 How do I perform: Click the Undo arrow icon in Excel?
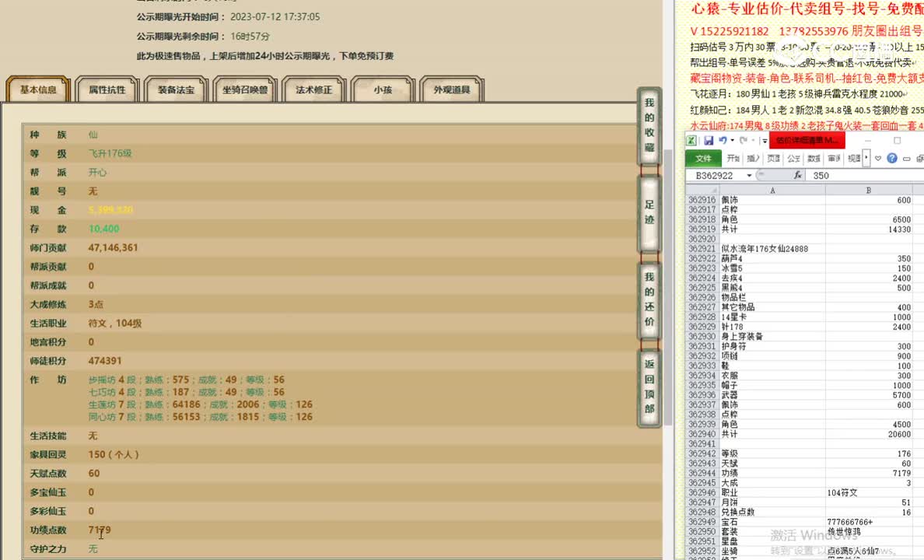pyautogui.click(x=723, y=140)
